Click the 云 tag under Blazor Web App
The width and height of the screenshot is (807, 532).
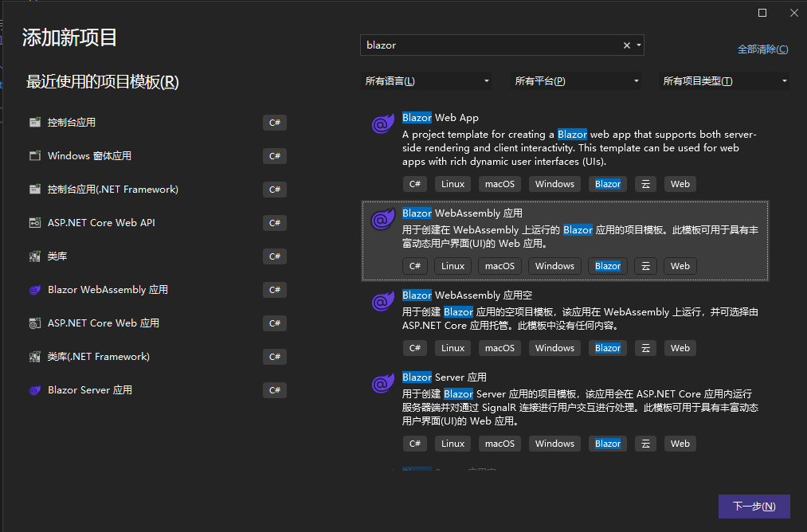[x=645, y=184]
